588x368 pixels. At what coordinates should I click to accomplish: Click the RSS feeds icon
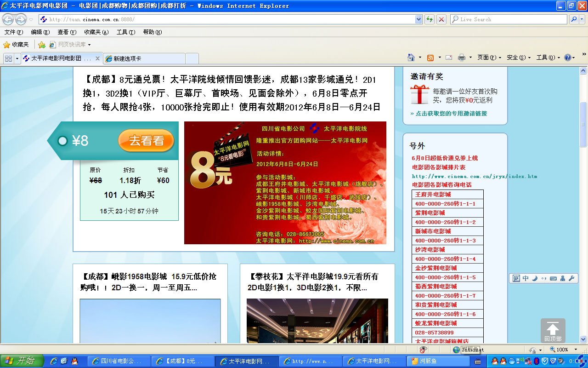tap(430, 57)
